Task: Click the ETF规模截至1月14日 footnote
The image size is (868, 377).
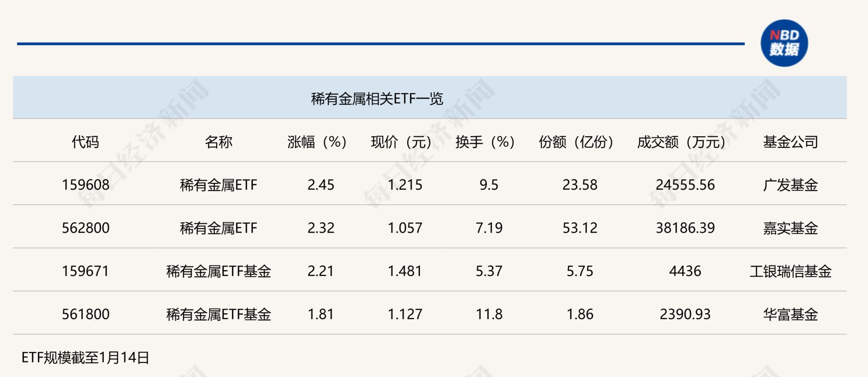Action: [x=85, y=358]
